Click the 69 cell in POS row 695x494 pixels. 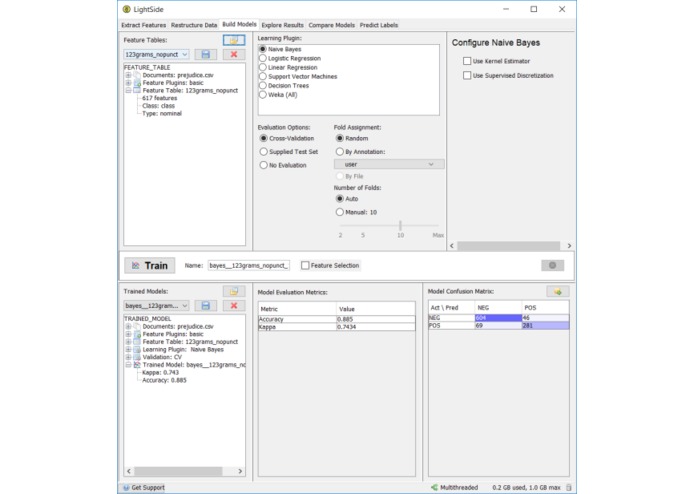pos(498,325)
